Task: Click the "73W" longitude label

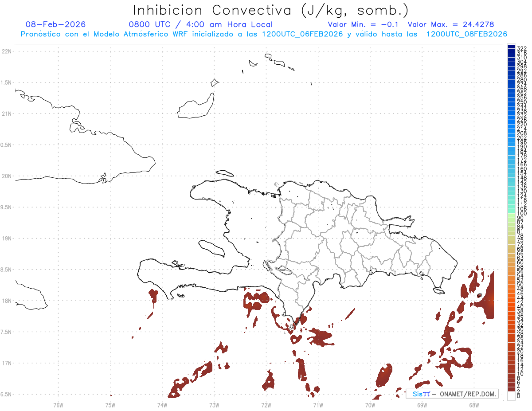Action: click(x=214, y=405)
